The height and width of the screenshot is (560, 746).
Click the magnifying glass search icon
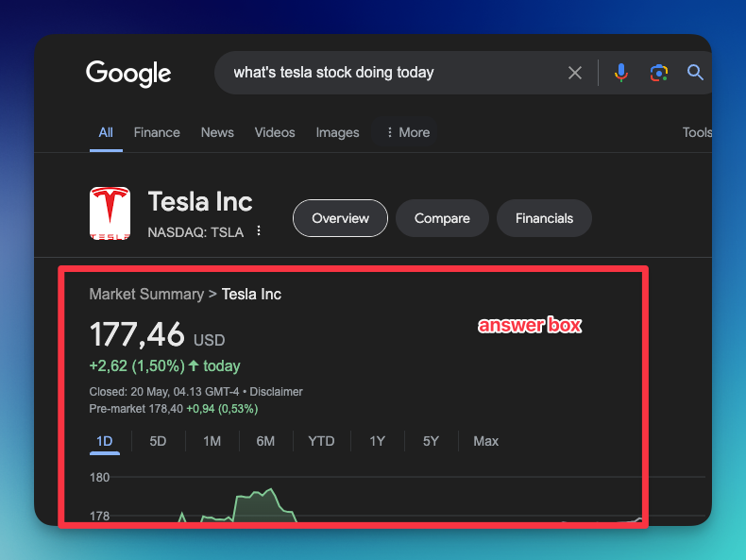tap(695, 73)
